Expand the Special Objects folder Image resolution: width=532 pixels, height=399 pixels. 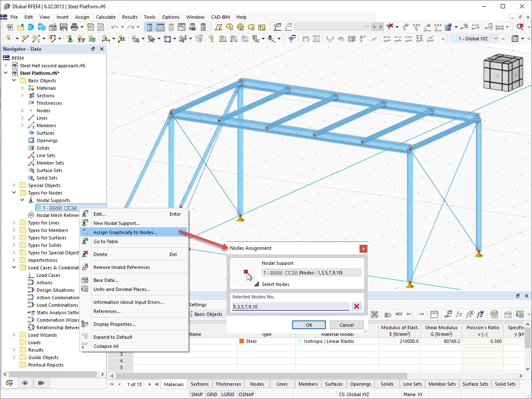[14, 185]
